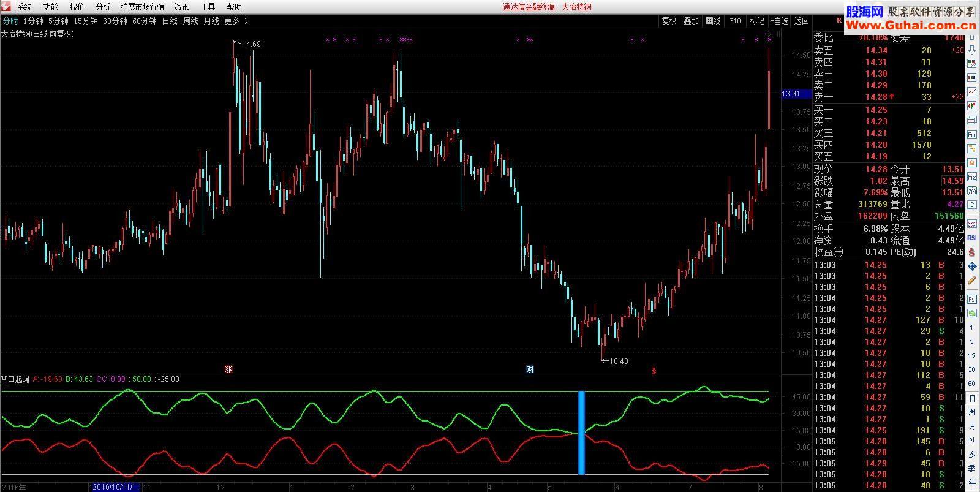Switch to 15-minute period in sidebar
This screenshot has width=980, height=492.
(972, 355)
